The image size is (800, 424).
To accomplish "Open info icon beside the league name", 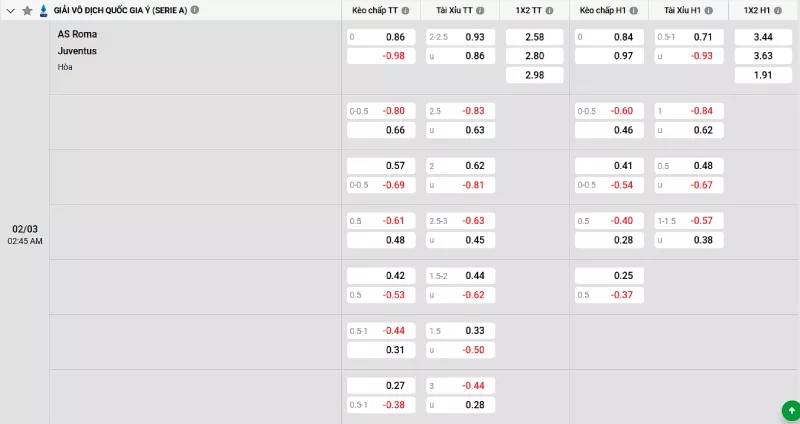I will click(x=194, y=10).
